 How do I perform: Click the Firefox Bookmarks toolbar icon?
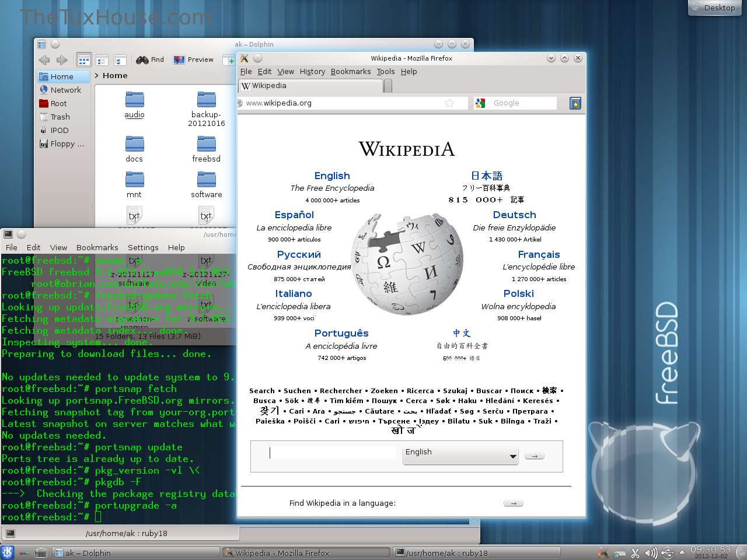(575, 103)
